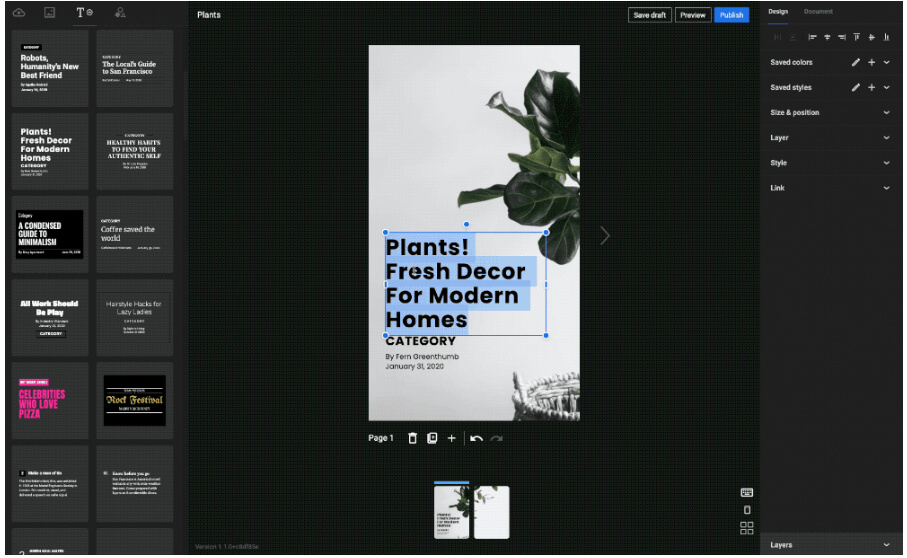Open keyboard shortcuts icon
907x558 pixels.
pos(747,493)
